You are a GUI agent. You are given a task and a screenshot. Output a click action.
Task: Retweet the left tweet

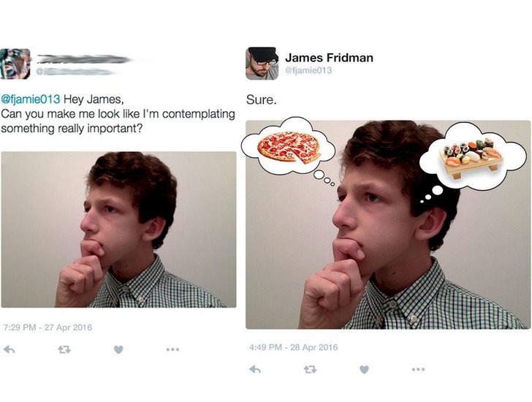[x=64, y=350]
